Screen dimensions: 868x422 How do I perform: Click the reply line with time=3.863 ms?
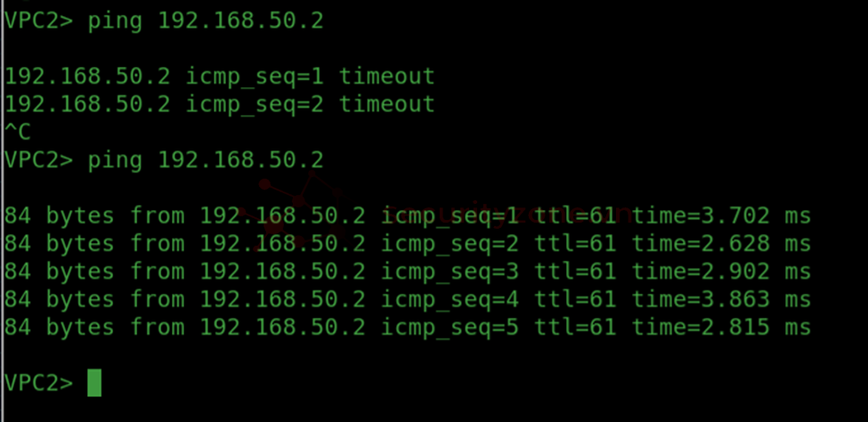(408, 300)
